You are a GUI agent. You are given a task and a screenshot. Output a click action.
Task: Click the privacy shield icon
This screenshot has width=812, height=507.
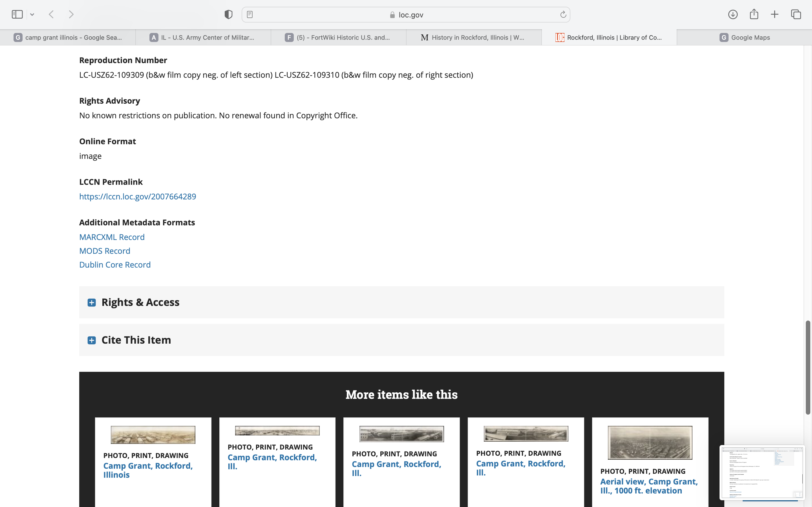228,14
